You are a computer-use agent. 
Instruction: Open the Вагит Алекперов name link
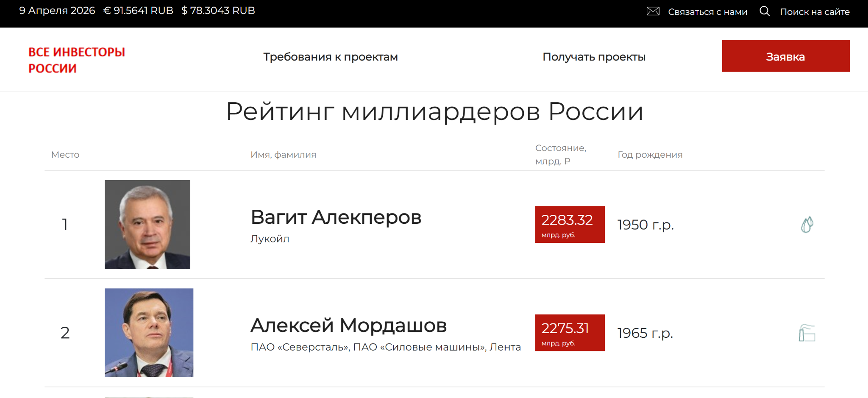pyautogui.click(x=336, y=217)
